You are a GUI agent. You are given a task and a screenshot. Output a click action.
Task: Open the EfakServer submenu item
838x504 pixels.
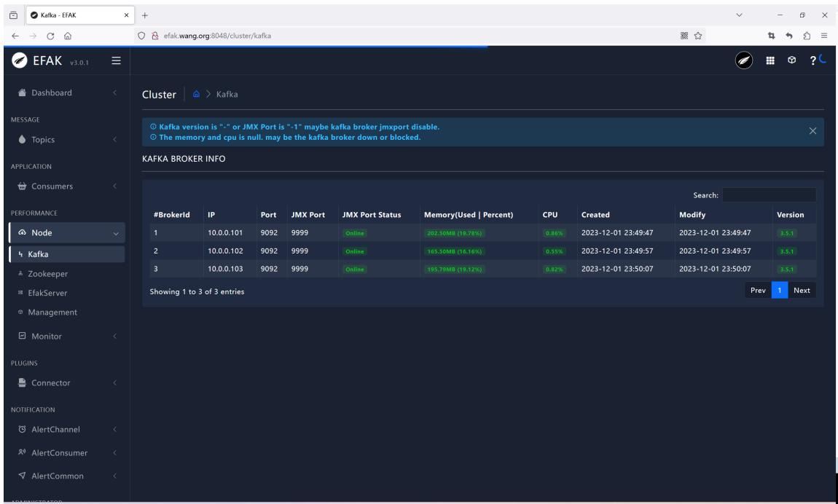pos(47,293)
